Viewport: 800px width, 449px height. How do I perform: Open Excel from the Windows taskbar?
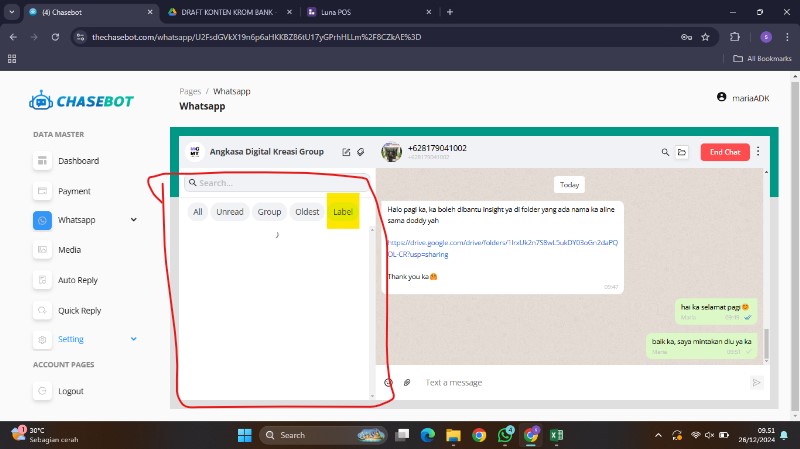point(557,435)
